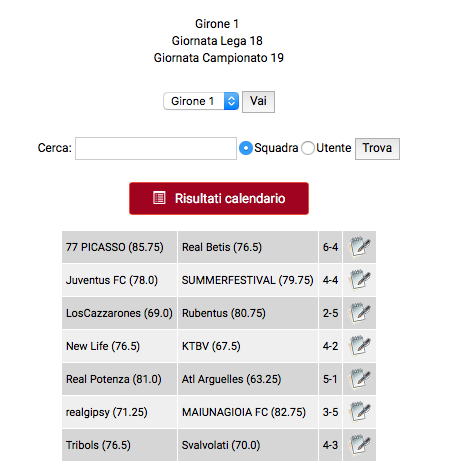
Task: Click list icon on Risultati calendario button
Action: (x=159, y=198)
